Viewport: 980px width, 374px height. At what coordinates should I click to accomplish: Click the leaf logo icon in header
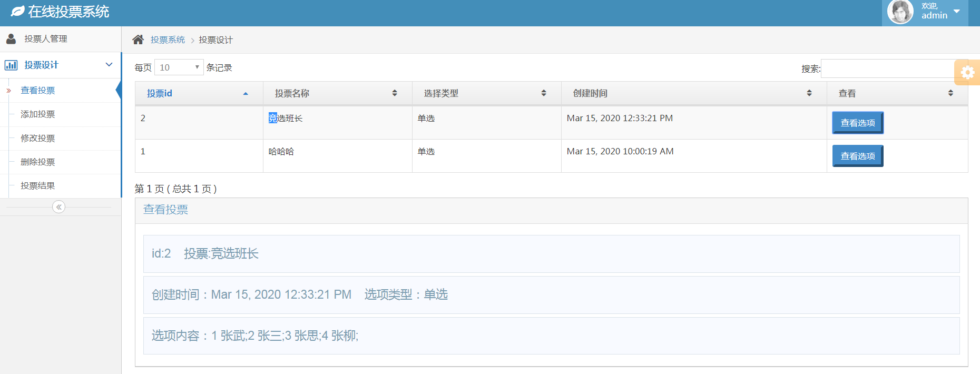click(x=18, y=11)
